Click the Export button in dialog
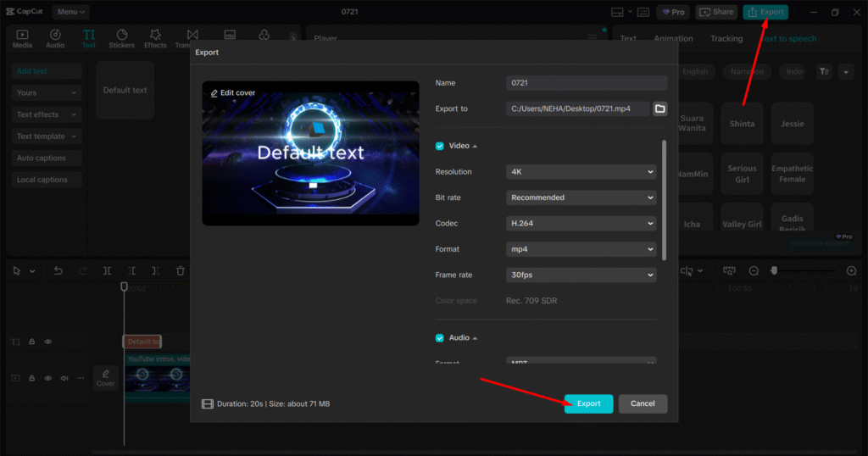Image resolution: width=868 pixels, height=456 pixels. point(588,403)
